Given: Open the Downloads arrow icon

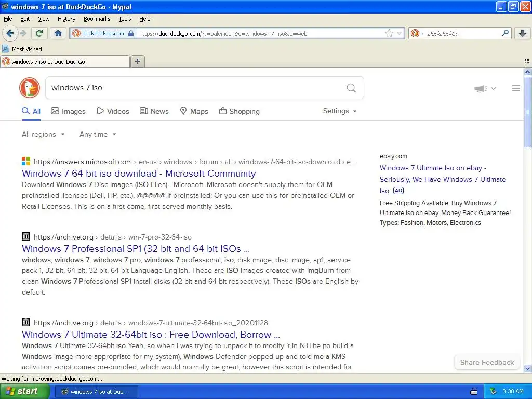Looking at the screenshot, I should [x=523, y=33].
